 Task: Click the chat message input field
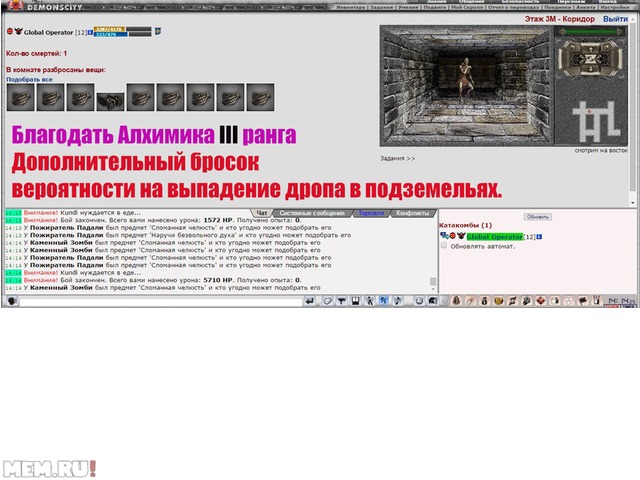pyautogui.click(x=161, y=301)
